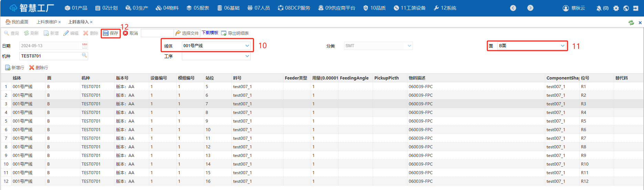This screenshot has width=644, height=190.
Task: Click the 机种 input with TEST0701
Action: click(x=50, y=56)
